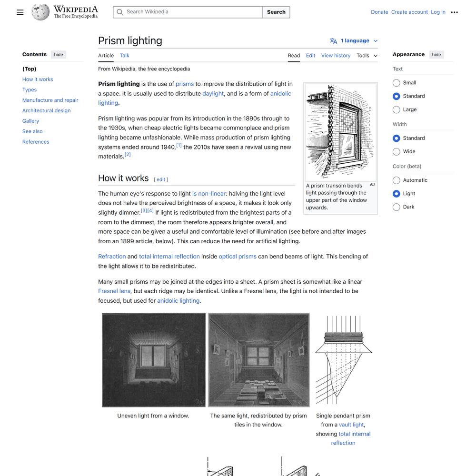The width and height of the screenshot is (476, 476).
Task: Open the Tools dropdown menu
Action: [x=367, y=56]
